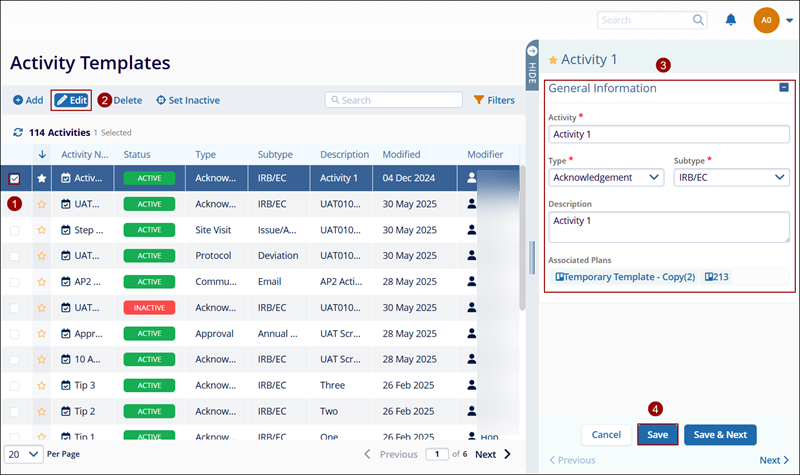Click favorite star on Step row
The width and height of the screenshot is (800, 476).
tap(42, 230)
